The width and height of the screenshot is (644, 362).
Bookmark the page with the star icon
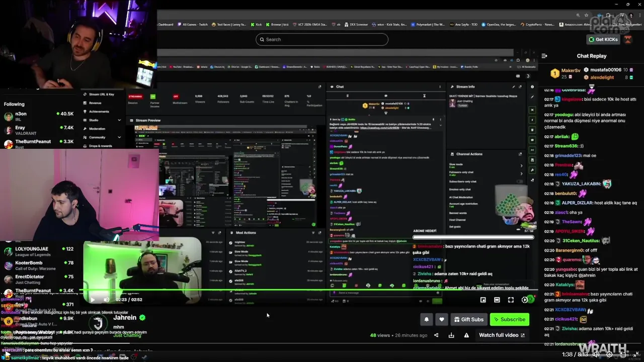(586, 15)
